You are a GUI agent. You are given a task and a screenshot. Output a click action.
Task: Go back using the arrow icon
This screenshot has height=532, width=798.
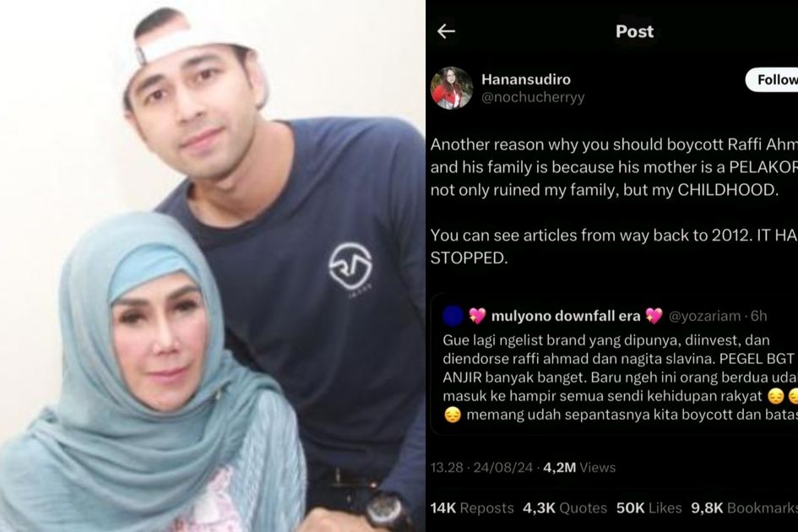coord(446,31)
